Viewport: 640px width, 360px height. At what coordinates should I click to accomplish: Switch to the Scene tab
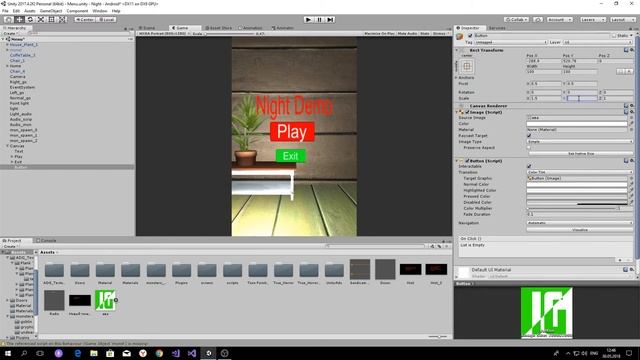click(147, 28)
